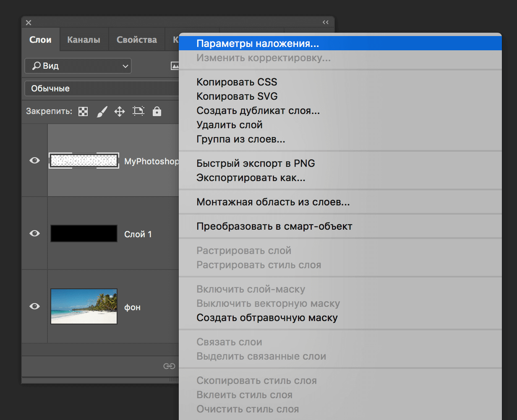Collapse the panel with the double-arrow icon
This screenshot has height=420, width=517.
325,23
